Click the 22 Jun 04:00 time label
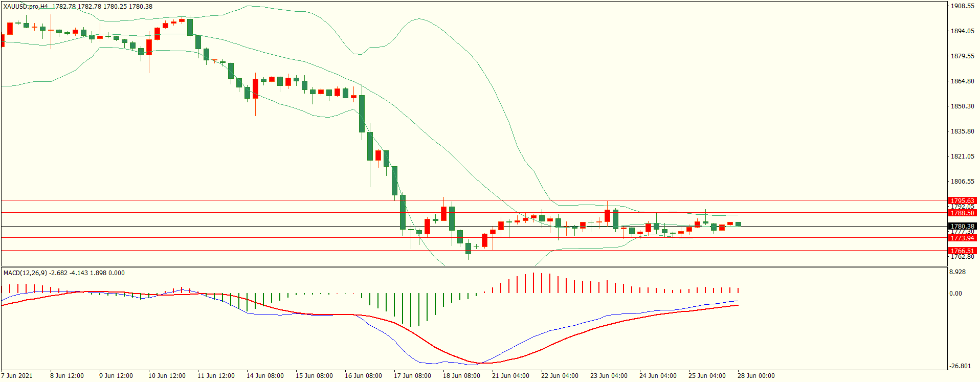The height and width of the screenshot is (382, 980). [560, 376]
